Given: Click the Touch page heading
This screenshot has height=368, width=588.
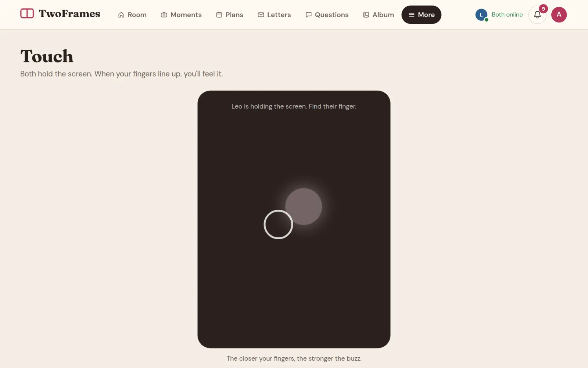Looking at the screenshot, I should (x=47, y=56).
